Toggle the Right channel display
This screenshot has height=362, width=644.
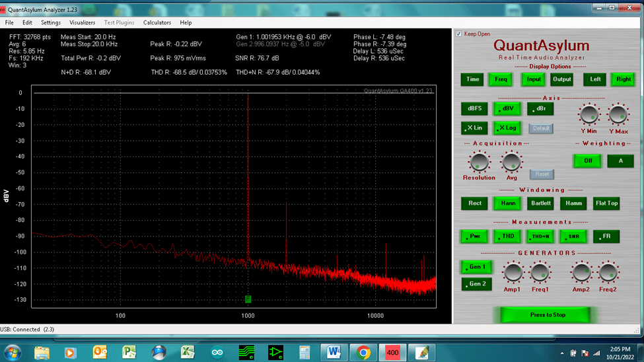coord(623,79)
